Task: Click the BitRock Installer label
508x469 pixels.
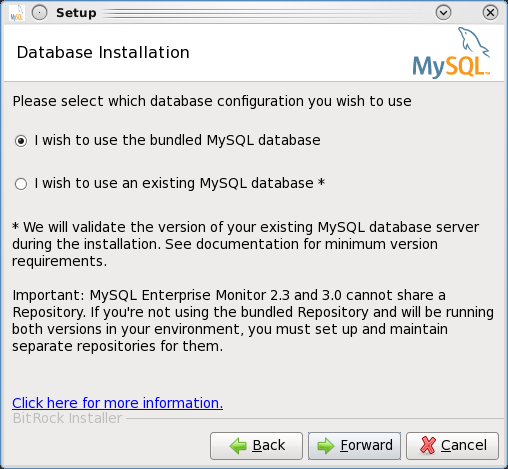Action: tap(67, 418)
